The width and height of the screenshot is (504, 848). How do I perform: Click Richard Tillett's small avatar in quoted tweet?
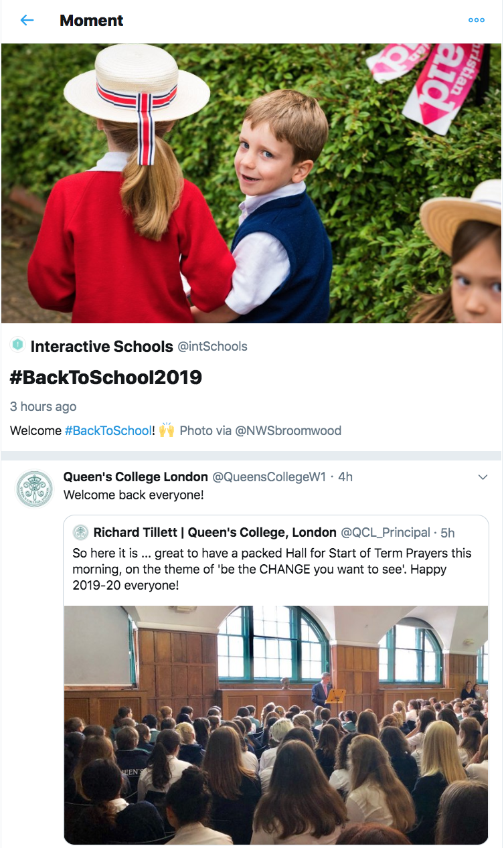pyautogui.click(x=81, y=533)
